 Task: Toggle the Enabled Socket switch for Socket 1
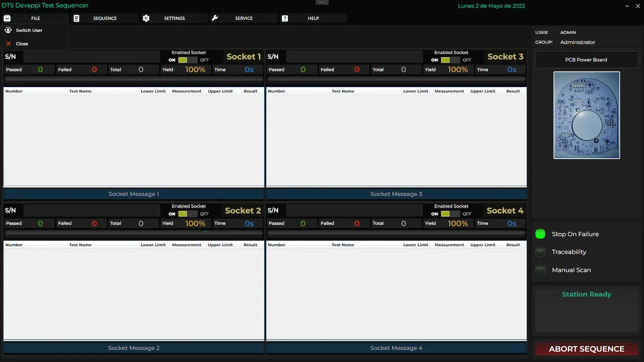click(188, 60)
